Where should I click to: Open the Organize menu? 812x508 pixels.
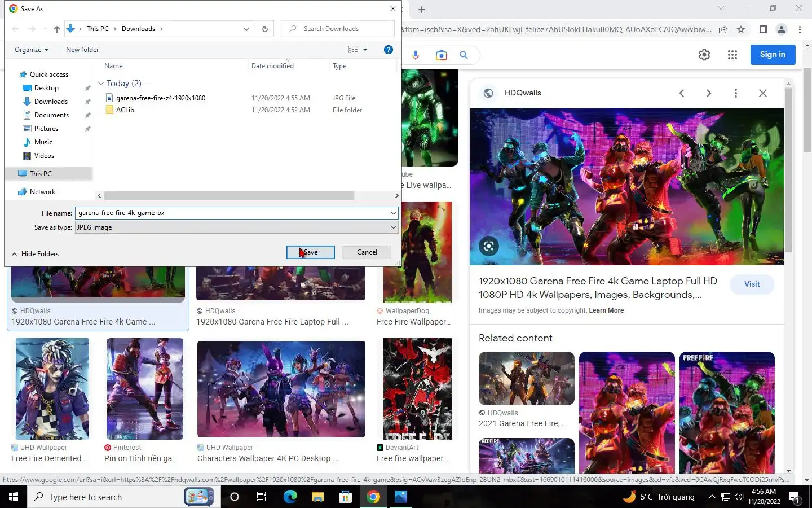(32, 50)
